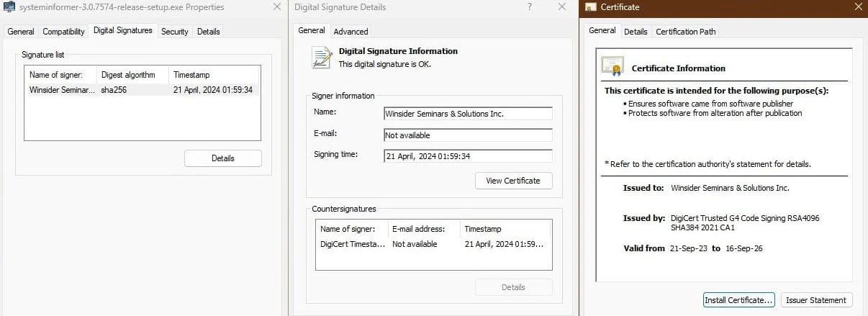This screenshot has width=868, height=316.
Task: Click the setup.exe Properties title icon
Action: (x=10, y=7)
